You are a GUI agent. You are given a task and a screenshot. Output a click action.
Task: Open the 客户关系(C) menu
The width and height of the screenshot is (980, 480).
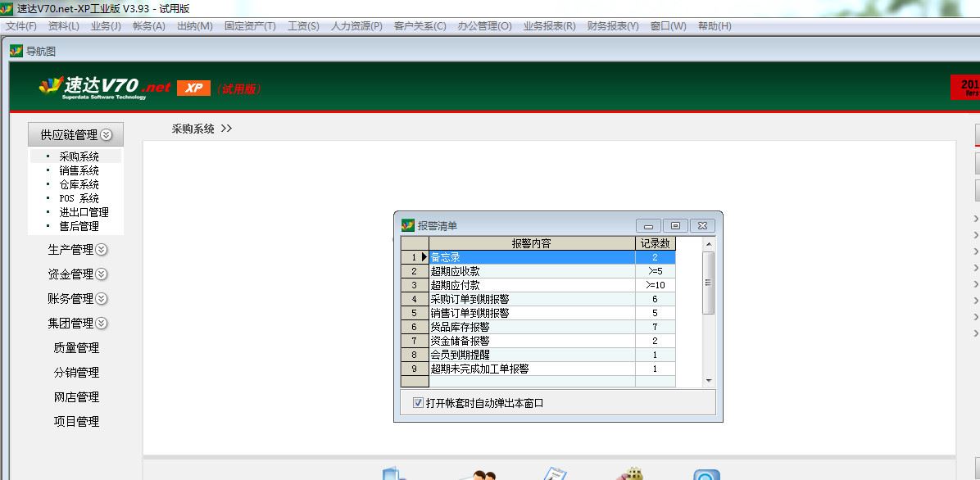coord(420,25)
